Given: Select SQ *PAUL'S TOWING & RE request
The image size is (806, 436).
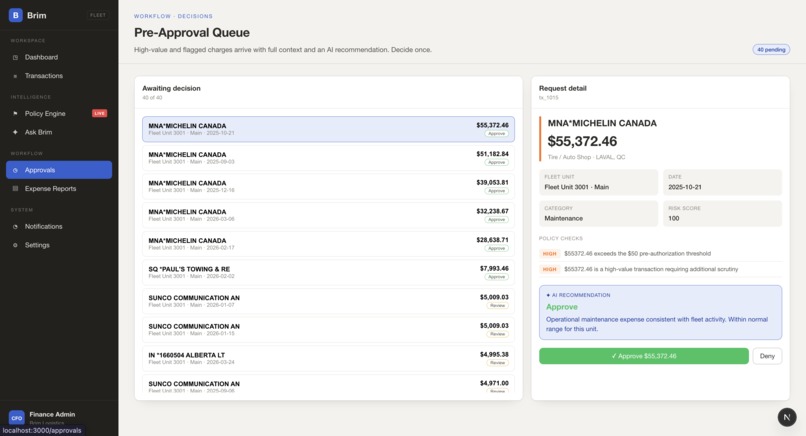Looking at the screenshot, I should click(x=328, y=272).
